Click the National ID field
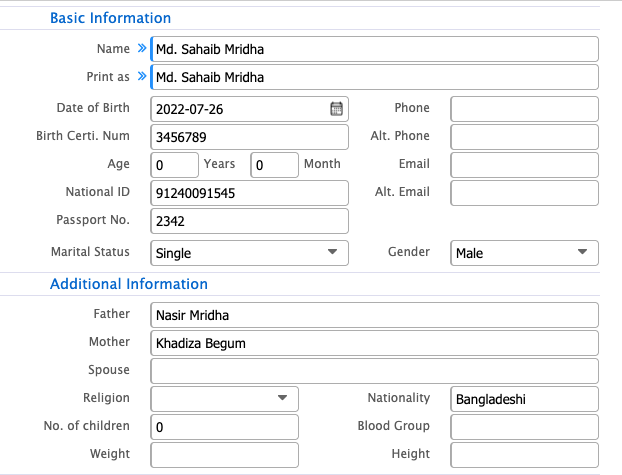 249,193
